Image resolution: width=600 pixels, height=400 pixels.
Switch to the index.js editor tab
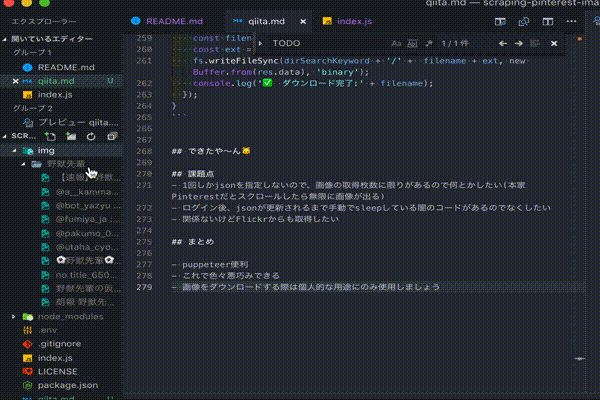pos(347,21)
